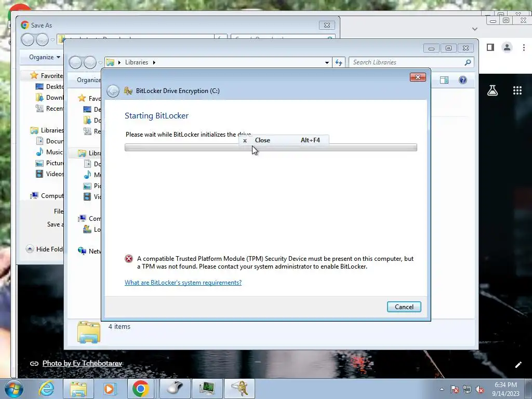Image resolution: width=532 pixels, height=399 pixels.
Task: Open the Chrome tab search chevron
Action: (x=475, y=29)
